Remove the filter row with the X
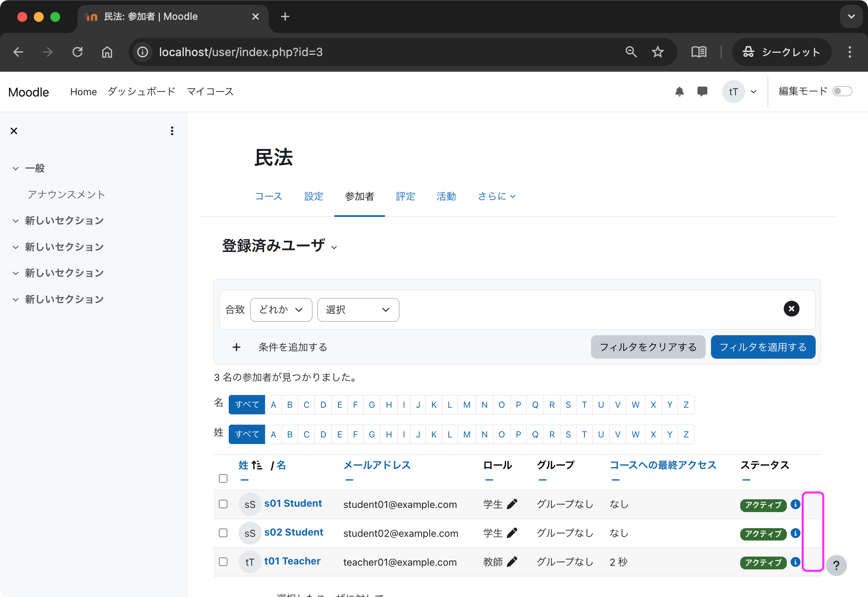868x597 pixels. (791, 308)
